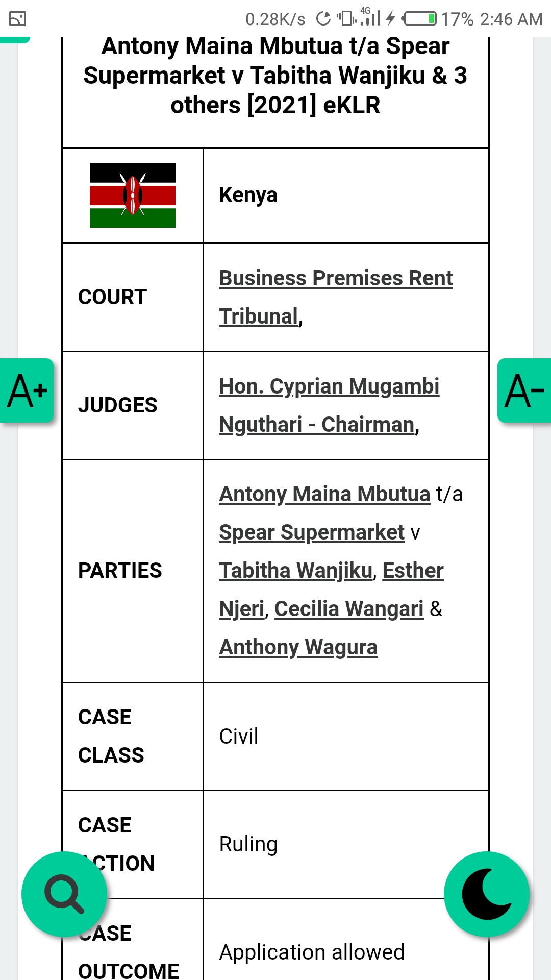Toggle dark mode with the moon button
The height and width of the screenshot is (980, 551).
[x=487, y=894]
